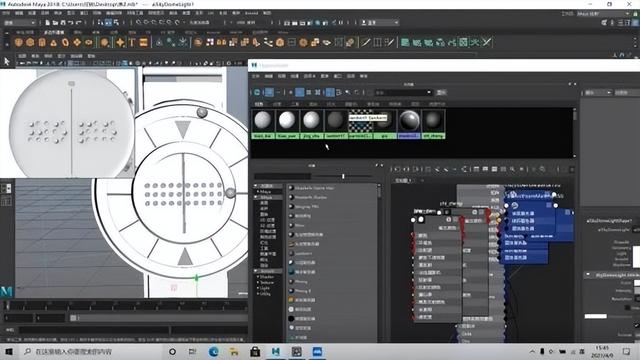Click the Windows taskbar search box
This screenshot has height=360, width=640.
pyautogui.click(x=92, y=351)
